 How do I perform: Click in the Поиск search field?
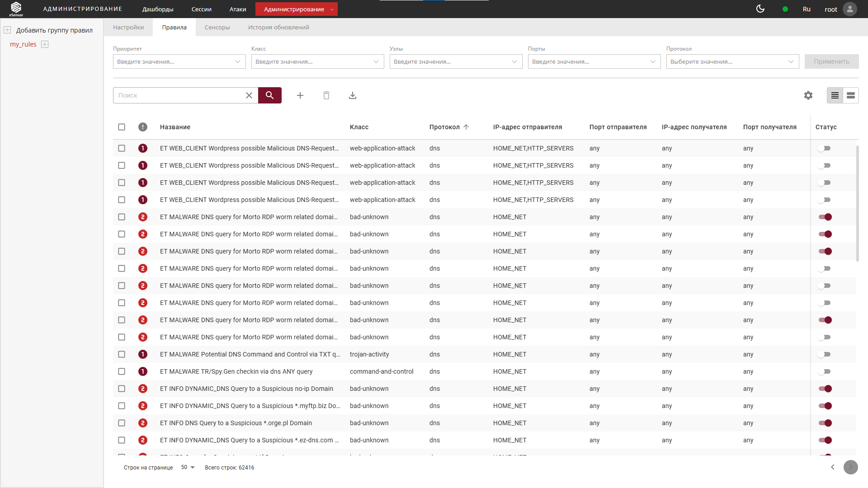click(179, 95)
